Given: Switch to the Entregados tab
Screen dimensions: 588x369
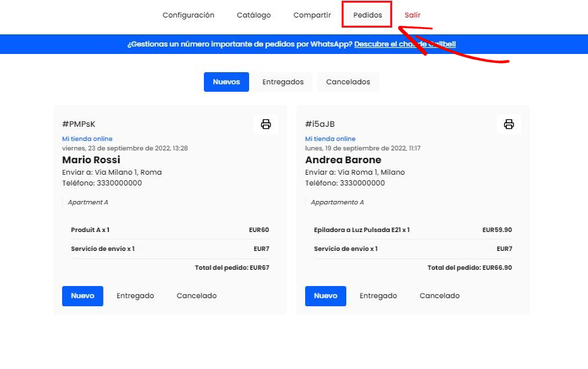Looking at the screenshot, I should click(x=283, y=82).
